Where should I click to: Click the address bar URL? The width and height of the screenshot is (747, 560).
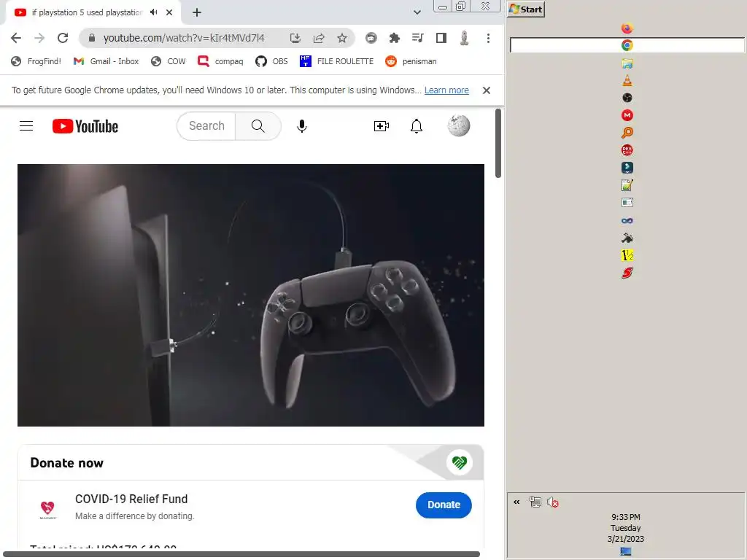pos(184,38)
